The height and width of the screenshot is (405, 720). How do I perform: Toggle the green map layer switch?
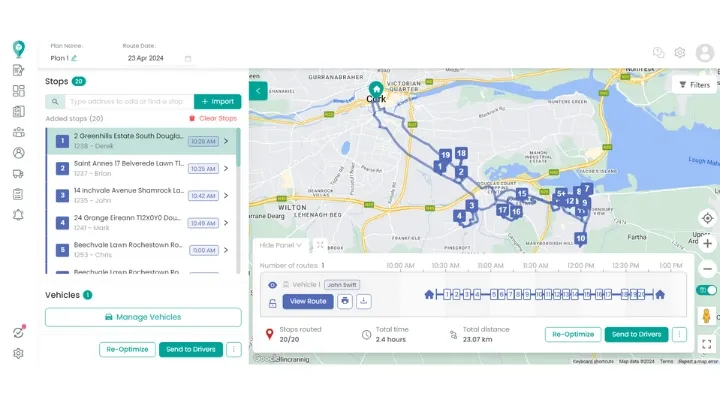709,290
